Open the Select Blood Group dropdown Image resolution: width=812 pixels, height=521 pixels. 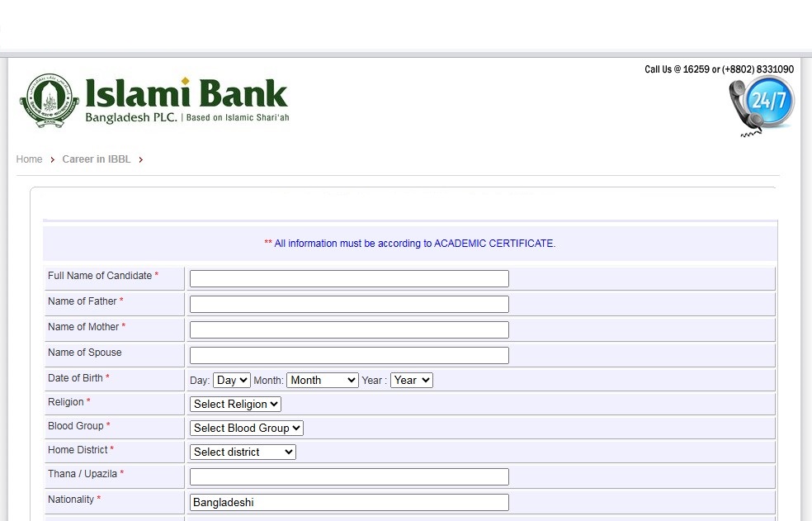click(247, 429)
